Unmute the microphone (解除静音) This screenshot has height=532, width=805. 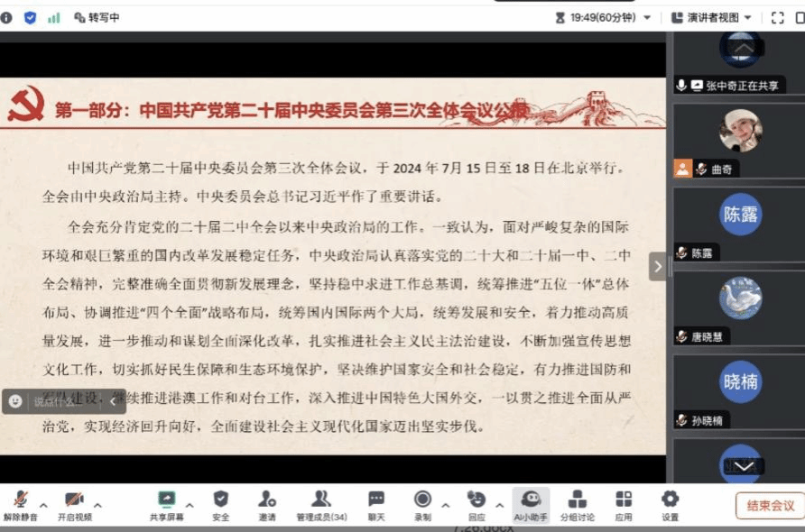click(x=20, y=503)
